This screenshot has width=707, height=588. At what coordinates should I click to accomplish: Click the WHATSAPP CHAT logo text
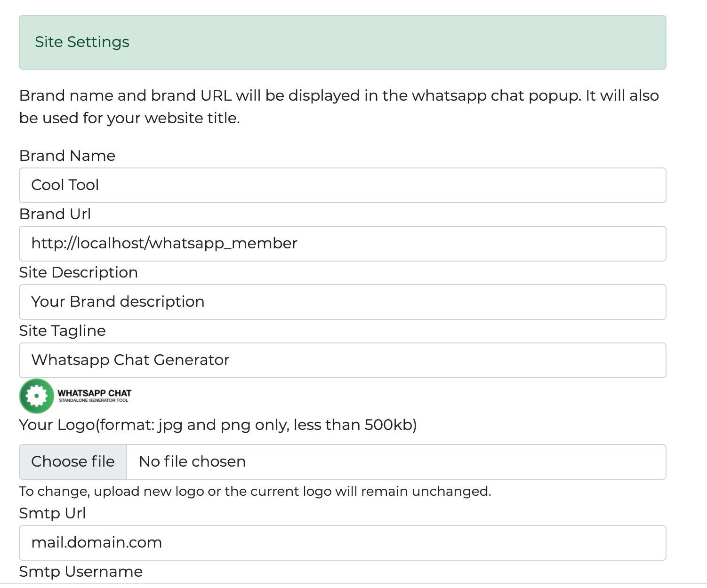pos(94,393)
